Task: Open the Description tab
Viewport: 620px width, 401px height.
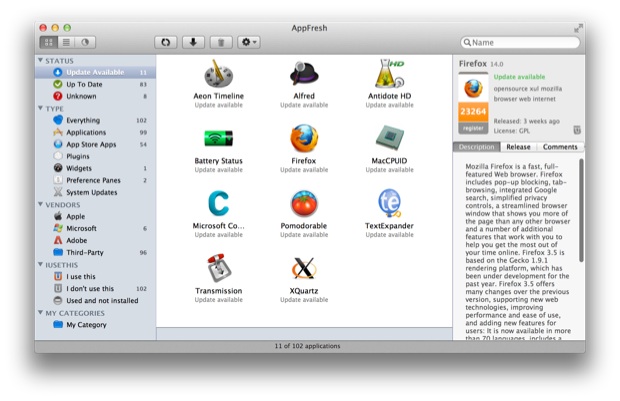Action: [x=476, y=147]
